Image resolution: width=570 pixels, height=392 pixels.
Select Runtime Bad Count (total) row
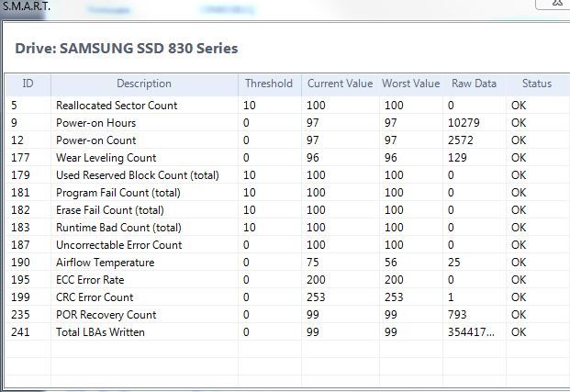[x=287, y=228]
